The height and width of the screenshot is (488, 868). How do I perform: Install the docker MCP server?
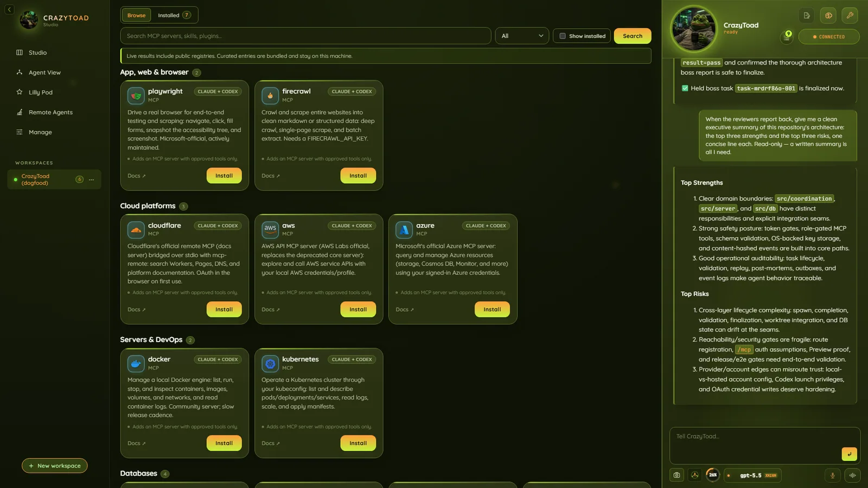[x=224, y=443]
